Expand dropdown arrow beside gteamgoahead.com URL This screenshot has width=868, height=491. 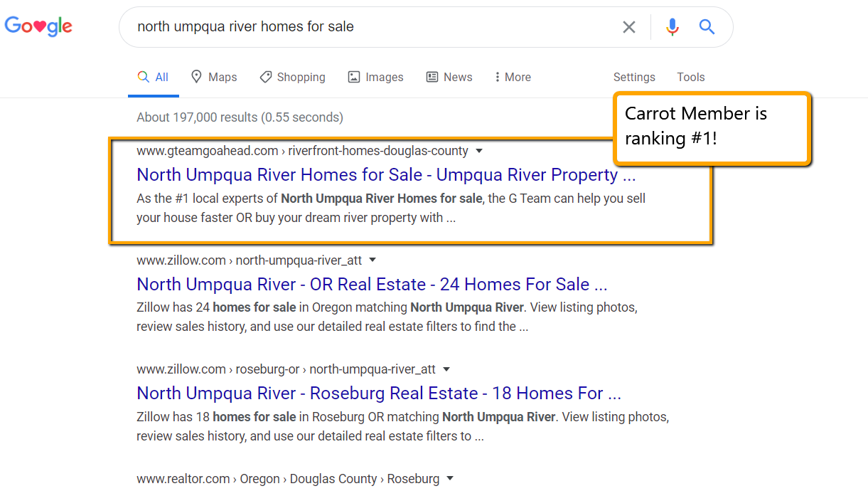479,151
